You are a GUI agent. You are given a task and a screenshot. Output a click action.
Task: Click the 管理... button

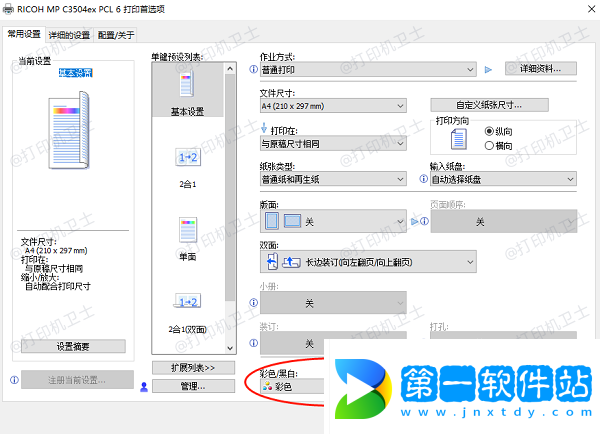tap(193, 386)
